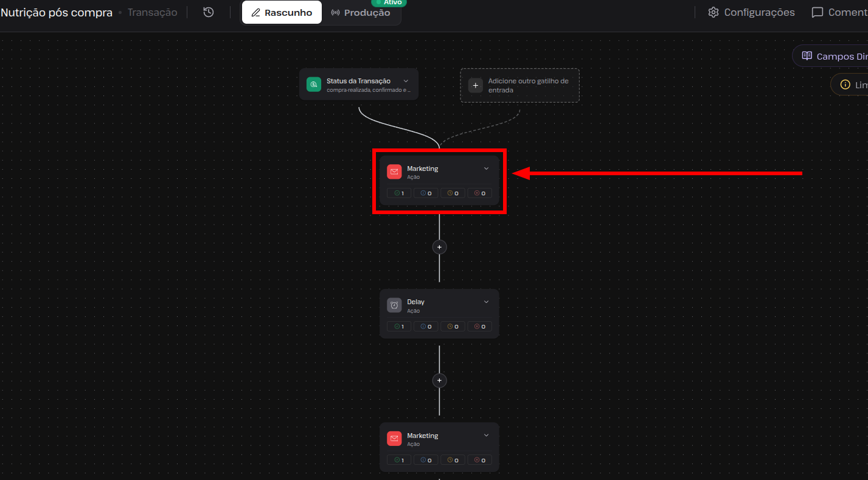
Task: Click the Transação breadcrumb label
Action: click(153, 12)
